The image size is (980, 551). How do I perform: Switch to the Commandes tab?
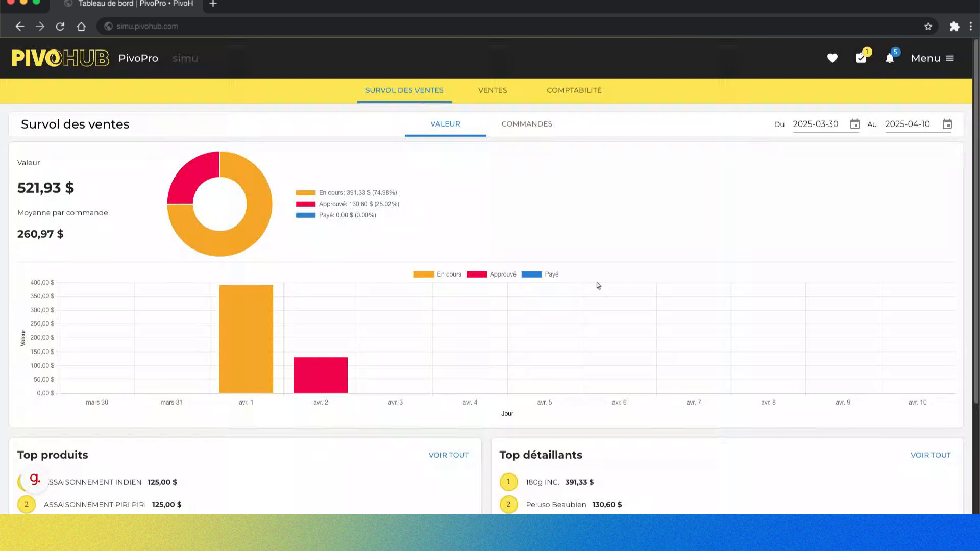[527, 124]
